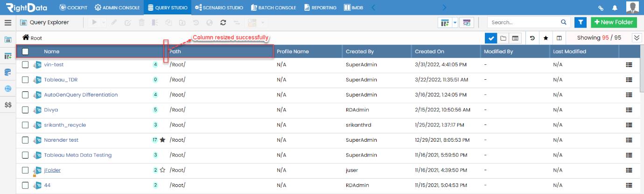The width and height of the screenshot is (644, 194).
Task: Check the Tableau_TDR row checkbox
Action: 25,80
